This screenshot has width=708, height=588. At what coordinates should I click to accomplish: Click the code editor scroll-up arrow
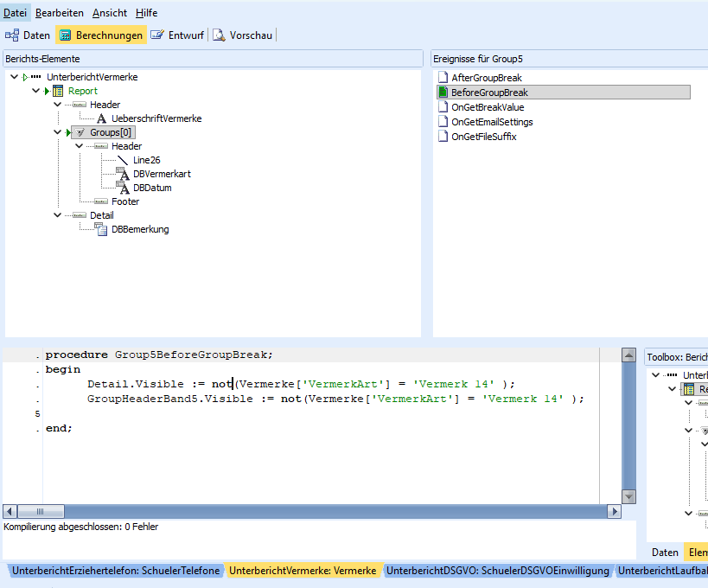click(628, 355)
